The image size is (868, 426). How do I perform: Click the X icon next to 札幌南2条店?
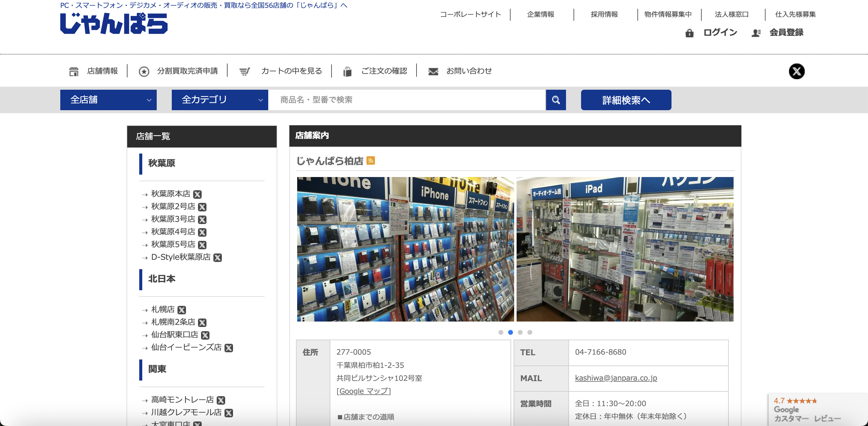(202, 322)
